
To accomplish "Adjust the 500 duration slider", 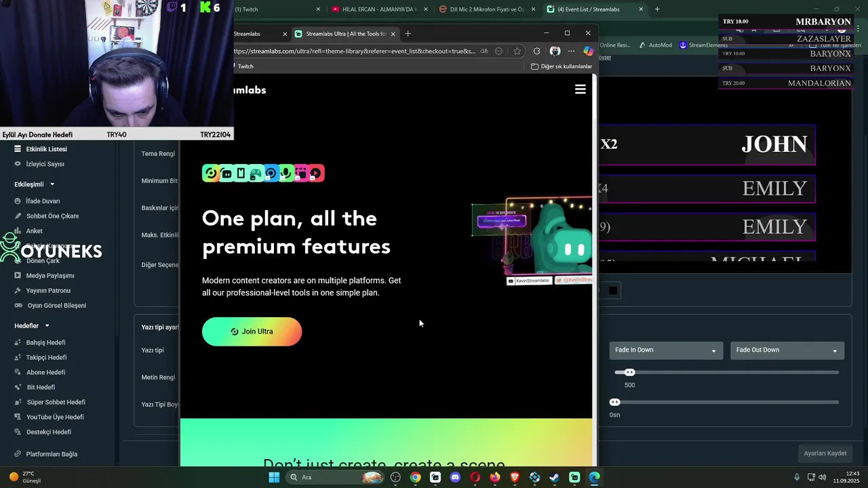I will (x=629, y=372).
